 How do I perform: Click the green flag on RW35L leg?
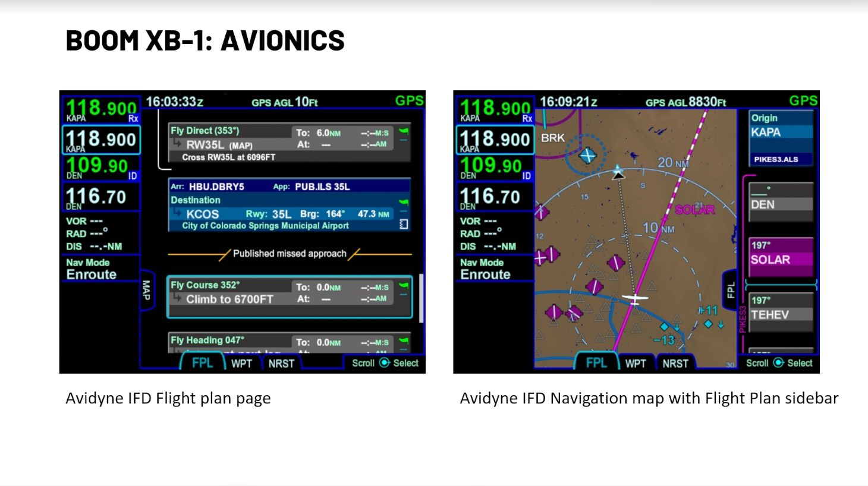[x=404, y=132]
